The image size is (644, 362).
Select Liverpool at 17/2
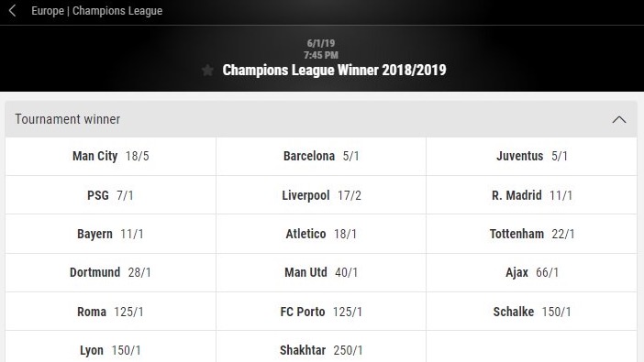321,195
